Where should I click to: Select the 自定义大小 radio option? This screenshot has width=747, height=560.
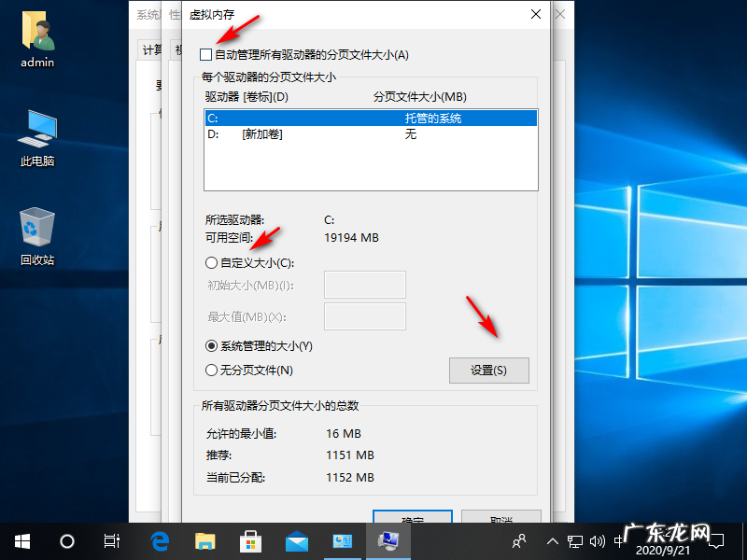tap(212, 263)
